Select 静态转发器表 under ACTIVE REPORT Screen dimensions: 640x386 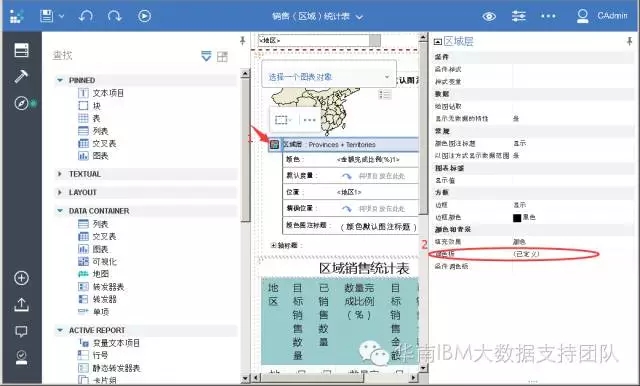coord(109,368)
